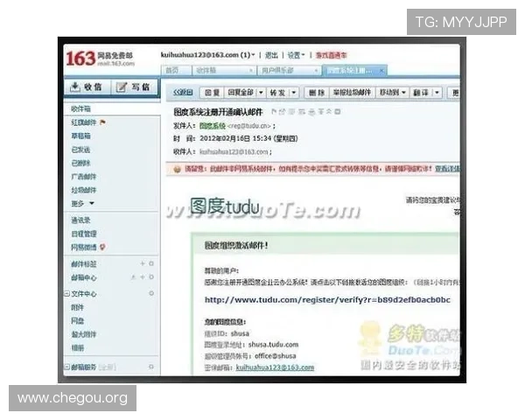Open the 垃圾邮件 spam folder

pyautogui.click(x=84, y=190)
